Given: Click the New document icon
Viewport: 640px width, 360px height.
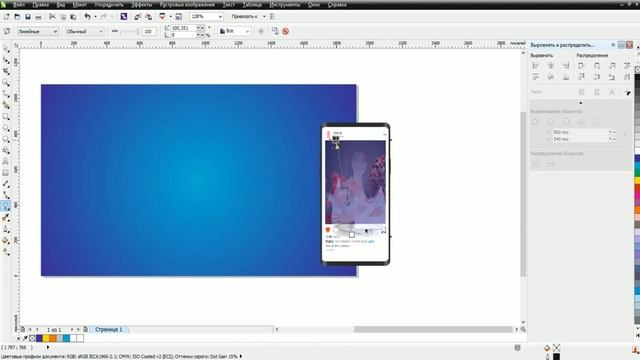Looking at the screenshot, I should coord(7,17).
